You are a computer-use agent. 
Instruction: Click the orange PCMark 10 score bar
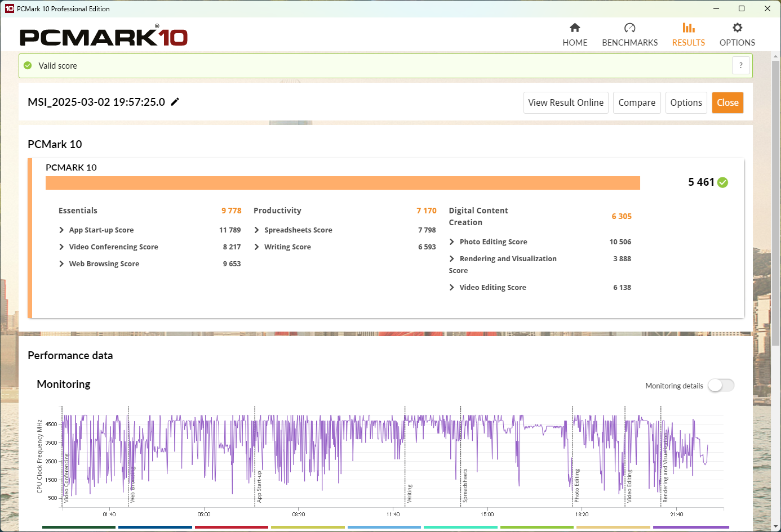(343, 183)
